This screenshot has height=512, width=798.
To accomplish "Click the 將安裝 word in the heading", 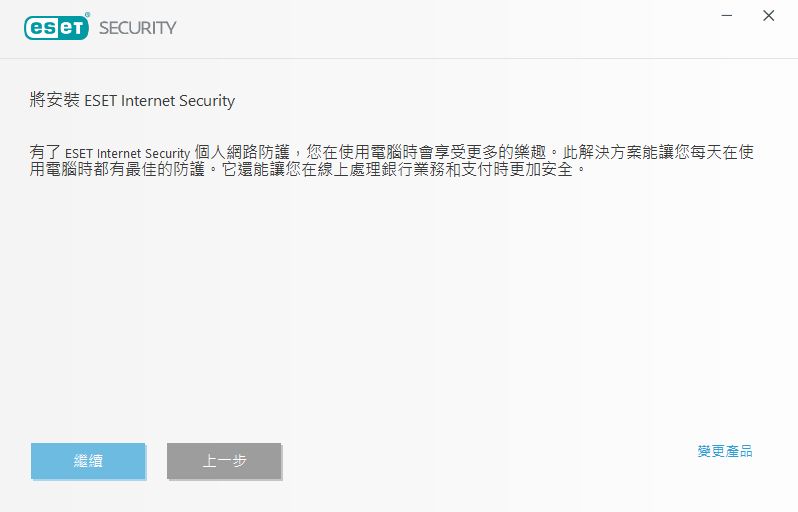I will pyautogui.click(x=50, y=101).
